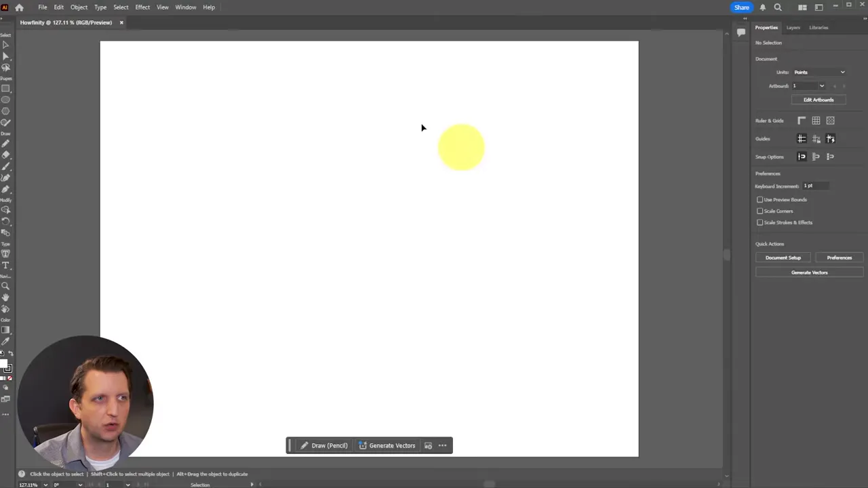Open the Object menu
The height and width of the screenshot is (488, 868).
[79, 7]
